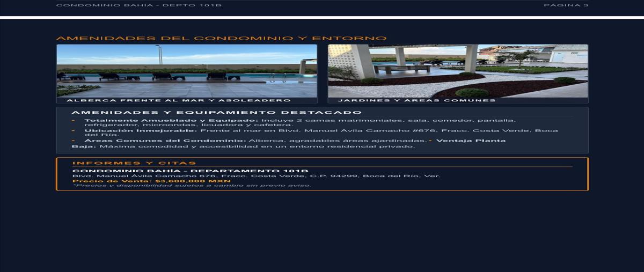Screen dimensions: 644x272
Task: Click the 'Totalmente Amueblado y Equipado' bullet
Action: coord(300,123)
